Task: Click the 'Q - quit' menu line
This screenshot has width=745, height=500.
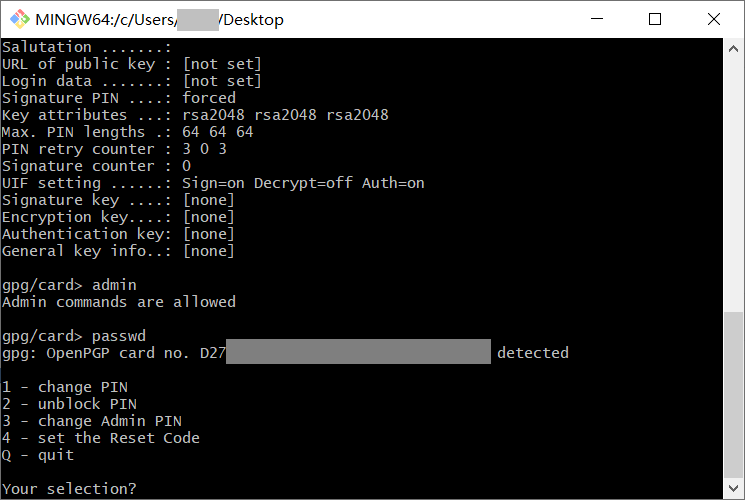Action: [x=38, y=455]
